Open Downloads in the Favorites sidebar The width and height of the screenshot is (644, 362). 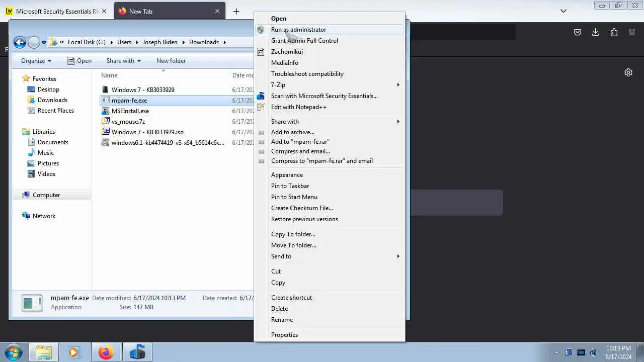52,100
